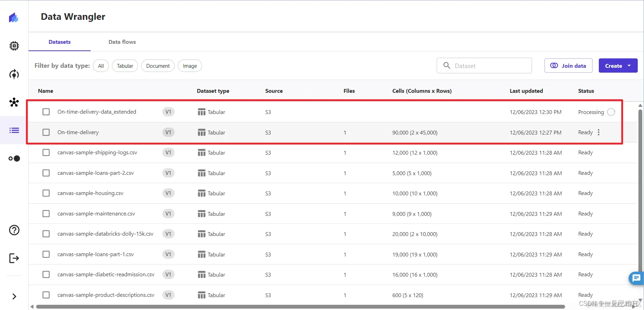Open dataset canvas-sample-maintenance.csv
The width and height of the screenshot is (644, 310).
[x=96, y=213]
